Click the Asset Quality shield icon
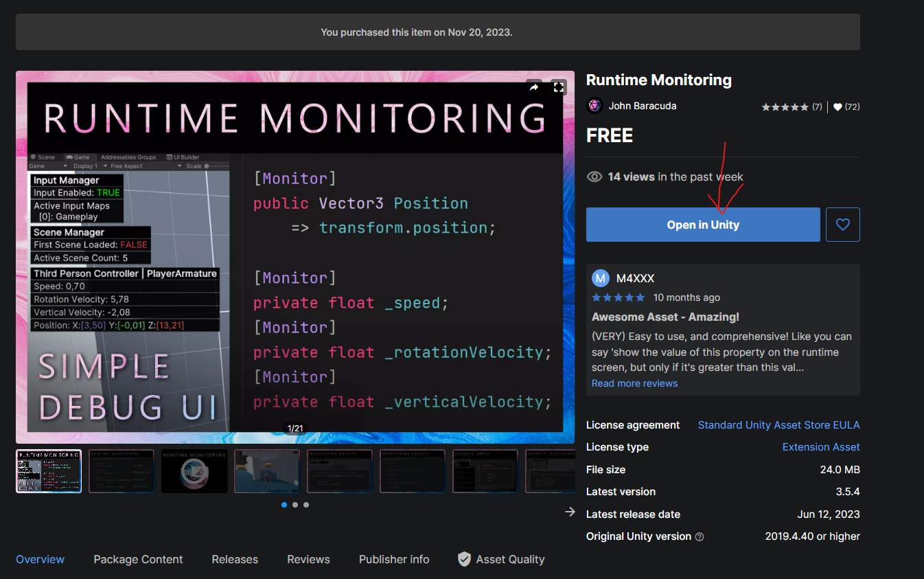Viewport: 924px width, 579px height. [x=465, y=559]
